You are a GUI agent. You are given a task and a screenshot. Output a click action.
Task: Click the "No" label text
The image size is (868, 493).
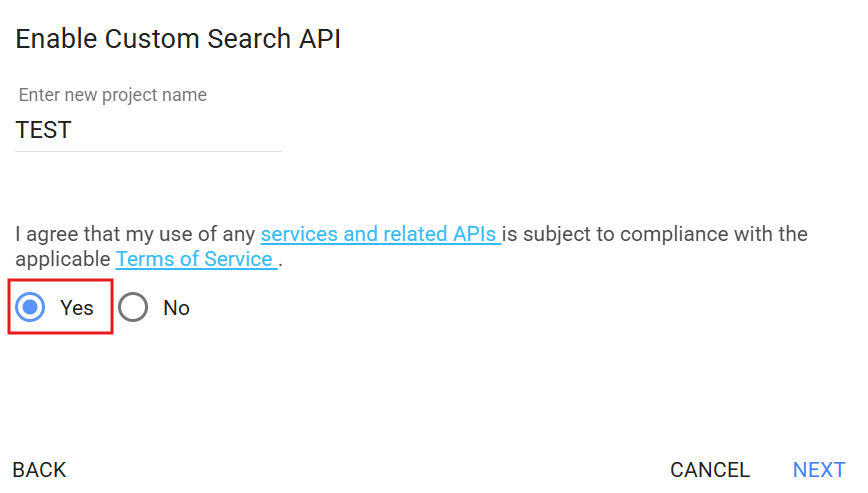click(176, 308)
